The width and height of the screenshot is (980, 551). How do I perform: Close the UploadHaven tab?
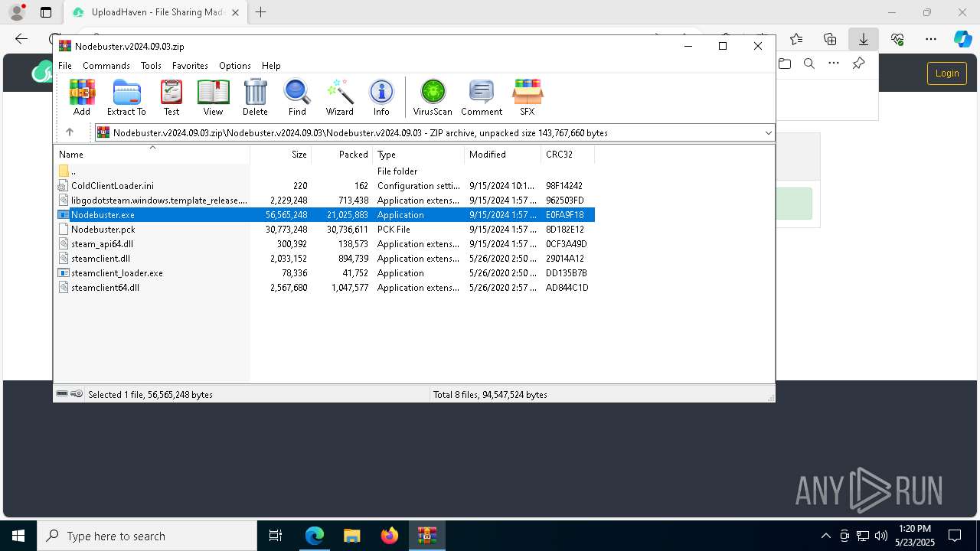[235, 12]
